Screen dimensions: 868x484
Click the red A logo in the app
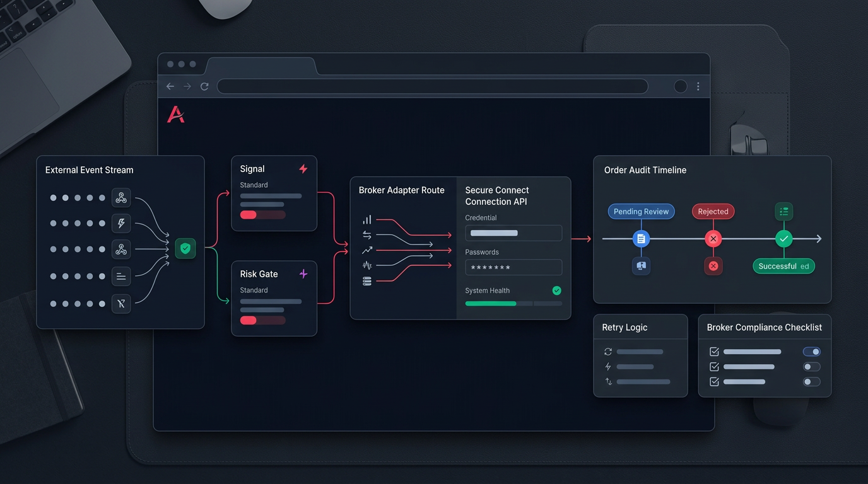click(x=176, y=115)
